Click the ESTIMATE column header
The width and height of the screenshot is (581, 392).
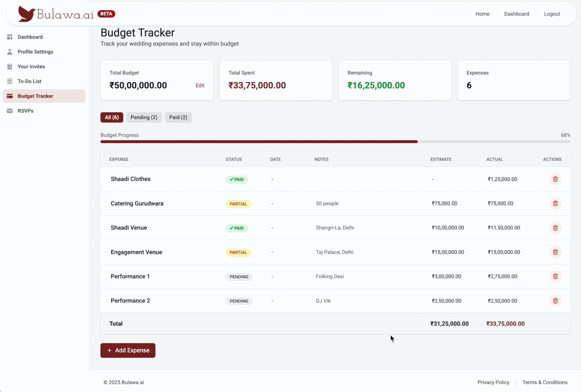[441, 159]
